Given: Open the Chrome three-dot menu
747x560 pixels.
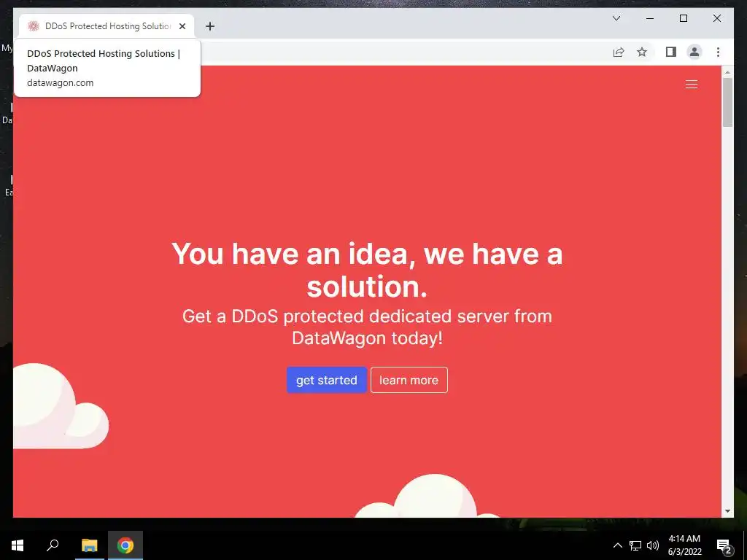Looking at the screenshot, I should tap(718, 52).
